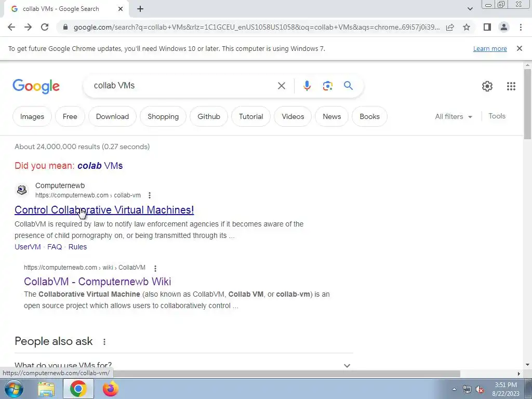The height and width of the screenshot is (399, 532).
Task: Click the vertical page scrollbar thumb
Action: (x=527, y=104)
